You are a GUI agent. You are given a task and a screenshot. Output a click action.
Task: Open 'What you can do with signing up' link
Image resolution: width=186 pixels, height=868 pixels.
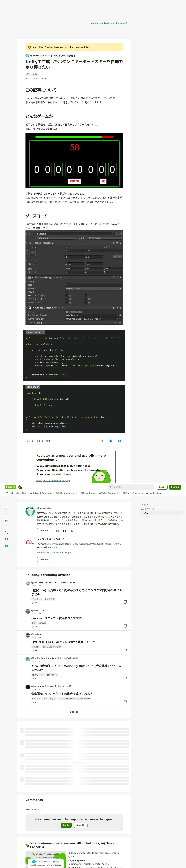pos(53,480)
